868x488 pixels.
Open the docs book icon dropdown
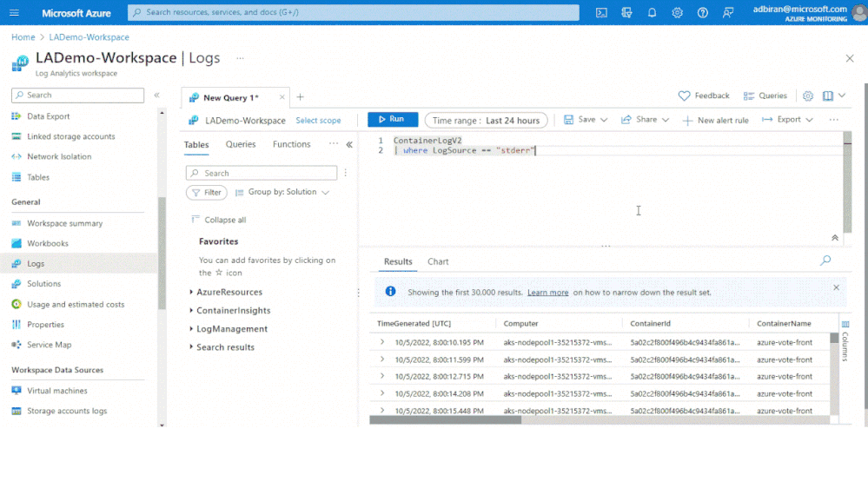833,96
